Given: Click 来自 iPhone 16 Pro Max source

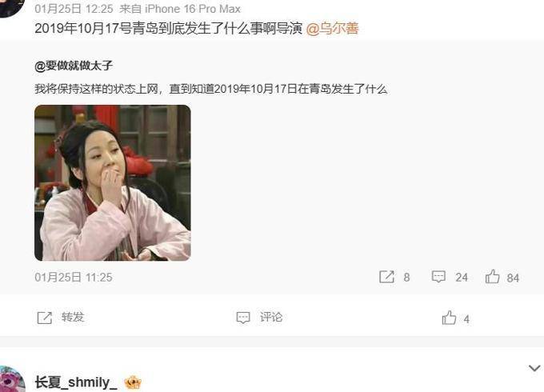Looking at the screenshot, I should coord(180,9).
